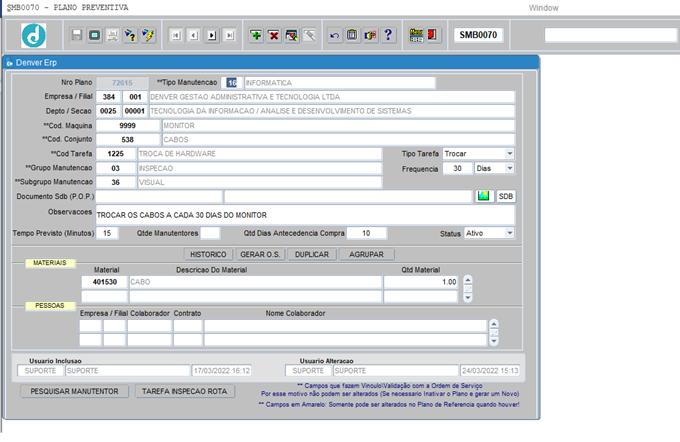Click the green document image icon beside SDB
This screenshot has height=442, width=680.
(x=484, y=196)
